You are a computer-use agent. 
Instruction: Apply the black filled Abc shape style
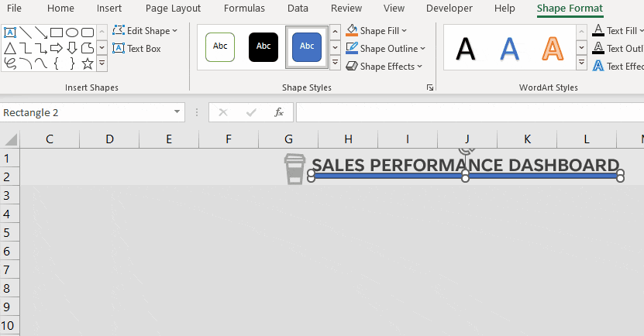(263, 46)
